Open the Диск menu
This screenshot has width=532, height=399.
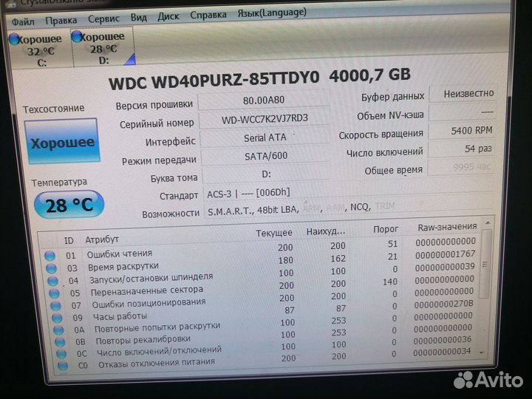pos(168,16)
